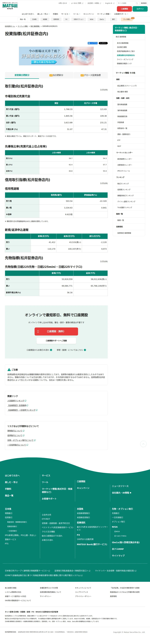The width and height of the screenshot is (150, 644).
Task: Open footer link ニュースリリース
Action: (x=120, y=486)
